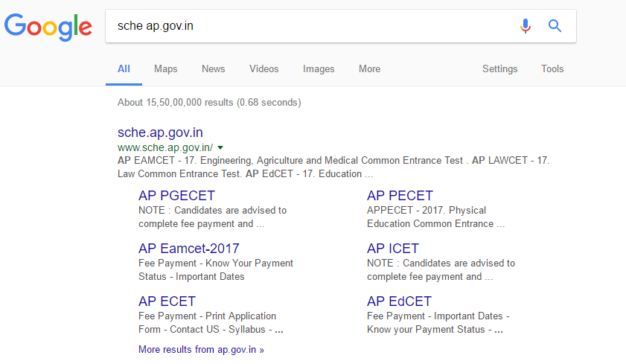Screen dimensions: 626x364
Task: Go to the AP Eamcet-2017 link
Action: click(189, 249)
